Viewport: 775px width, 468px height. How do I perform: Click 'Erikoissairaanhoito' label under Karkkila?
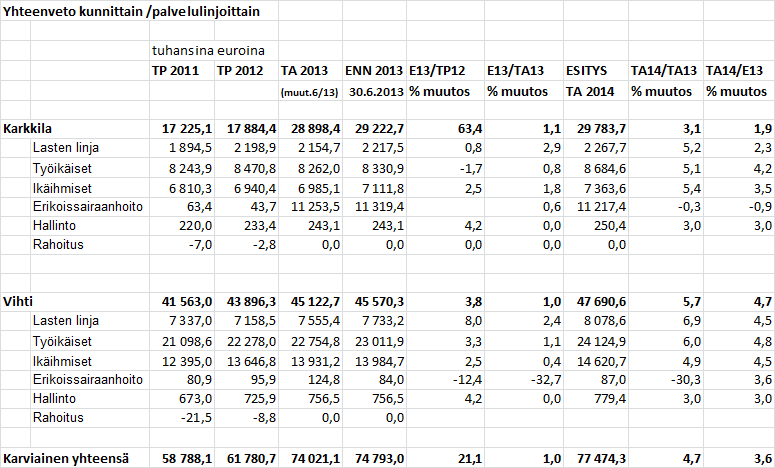point(88,207)
